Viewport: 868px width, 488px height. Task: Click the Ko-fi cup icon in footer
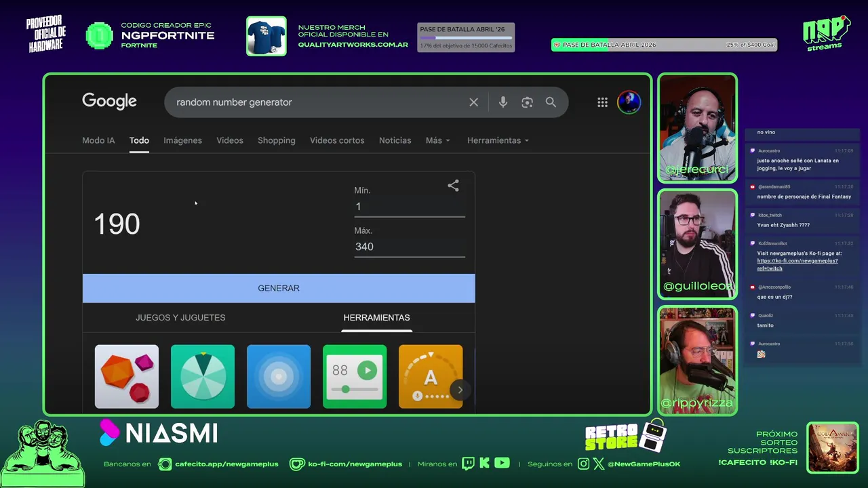[x=297, y=464]
